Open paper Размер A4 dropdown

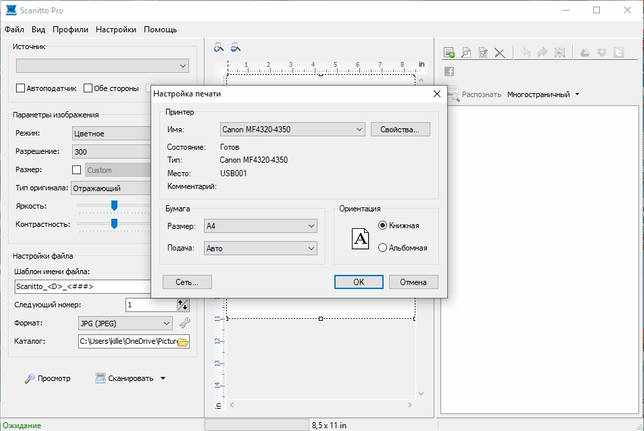click(261, 226)
